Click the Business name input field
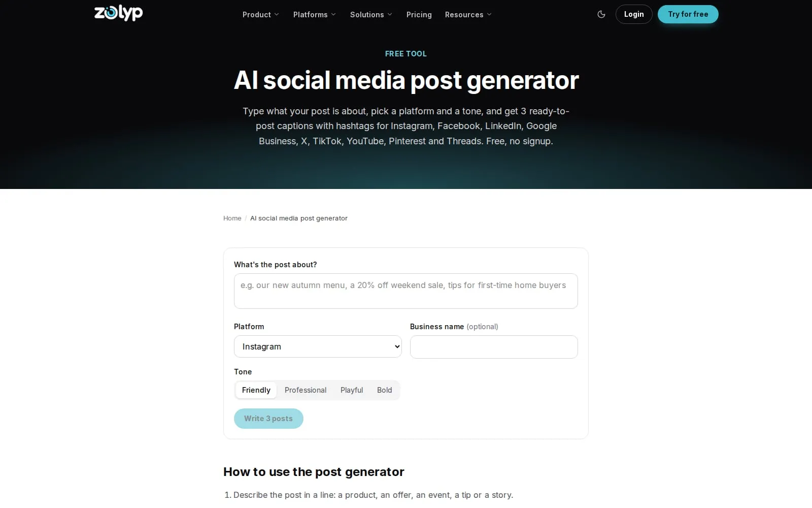This screenshot has width=812, height=508. click(x=494, y=347)
